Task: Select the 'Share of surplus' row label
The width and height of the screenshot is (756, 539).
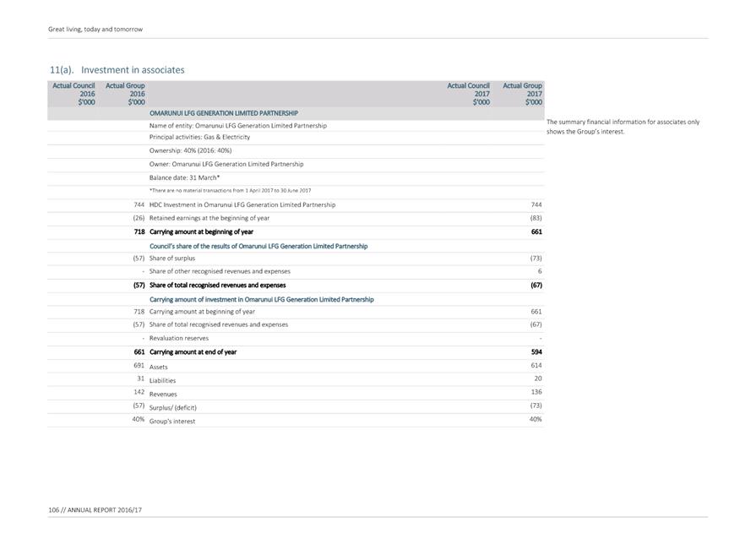Action: (x=172, y=259)
